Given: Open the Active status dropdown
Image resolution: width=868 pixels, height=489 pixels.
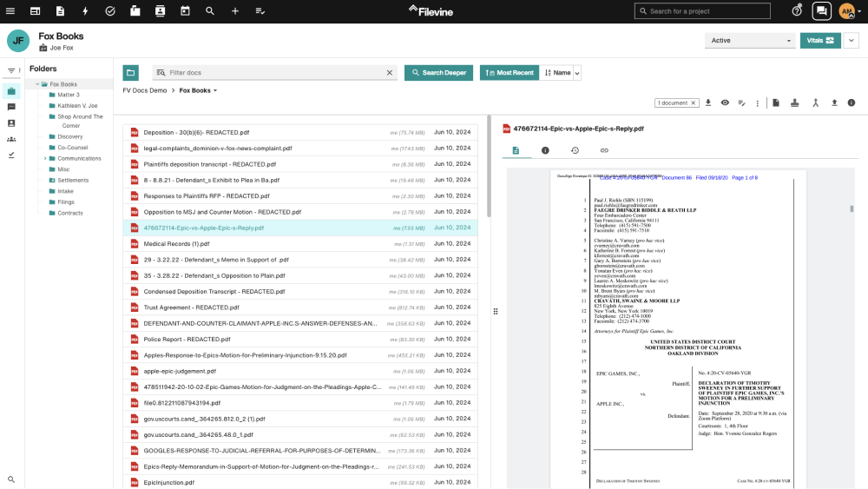Looking at the screenshot, I should [750, 40].
